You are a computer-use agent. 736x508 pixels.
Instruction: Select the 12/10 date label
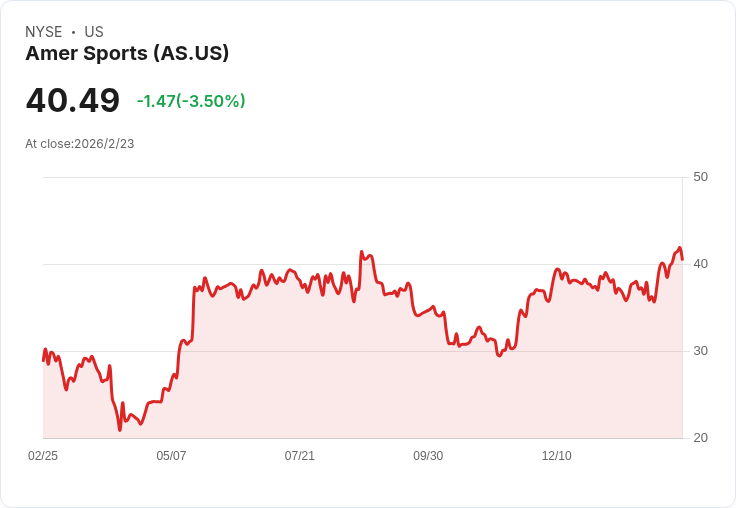tap(556, 456)
